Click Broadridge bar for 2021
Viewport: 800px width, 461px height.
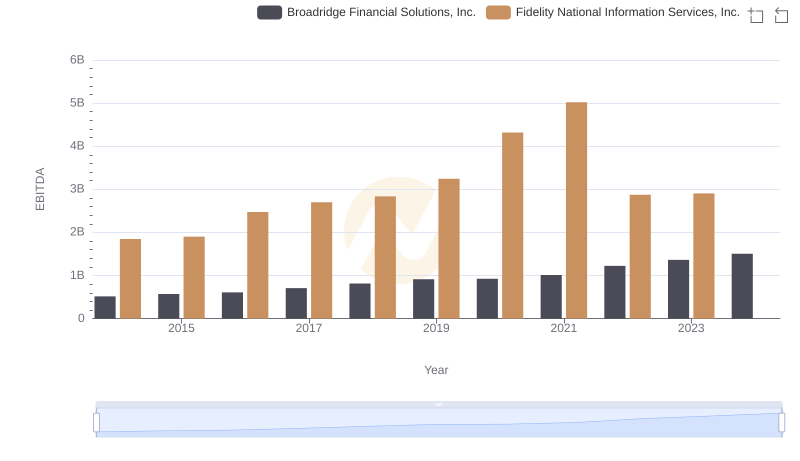tap(551, 297)
